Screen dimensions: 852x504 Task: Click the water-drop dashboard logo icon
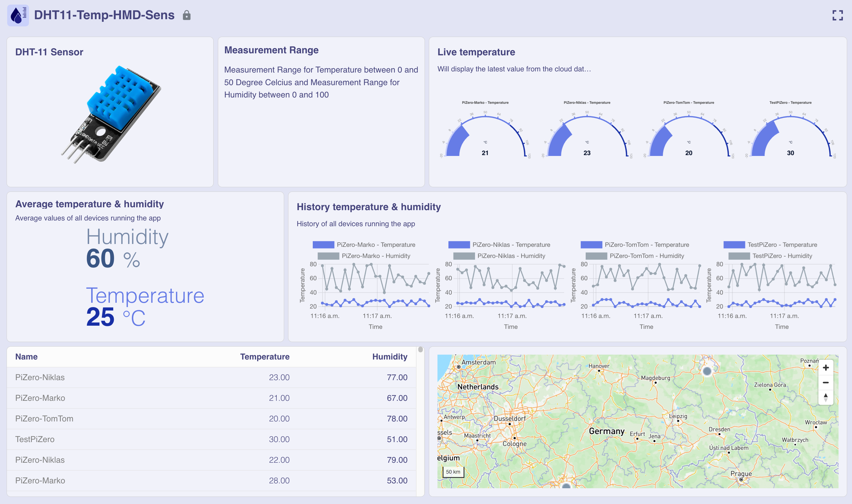click(18, 15)
